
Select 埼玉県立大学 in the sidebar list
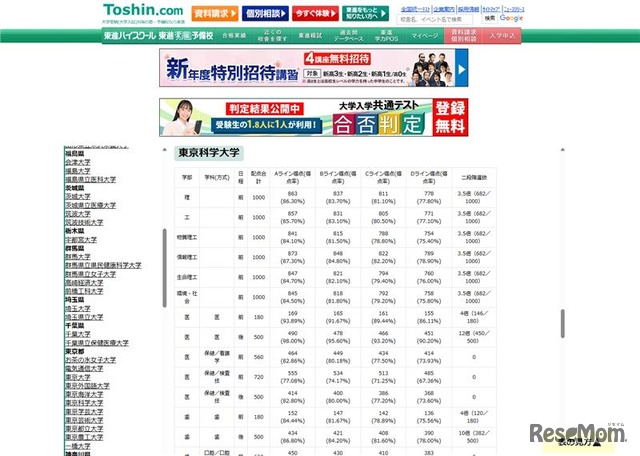pyautogui.click(x=84, y=318)
